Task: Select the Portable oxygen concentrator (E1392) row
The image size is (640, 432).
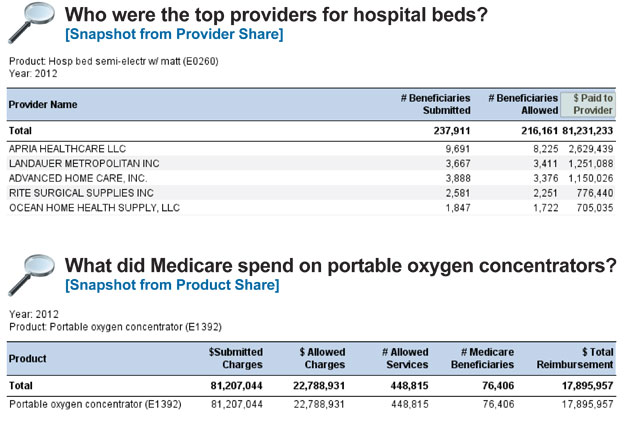Action: tap(311, 404)
